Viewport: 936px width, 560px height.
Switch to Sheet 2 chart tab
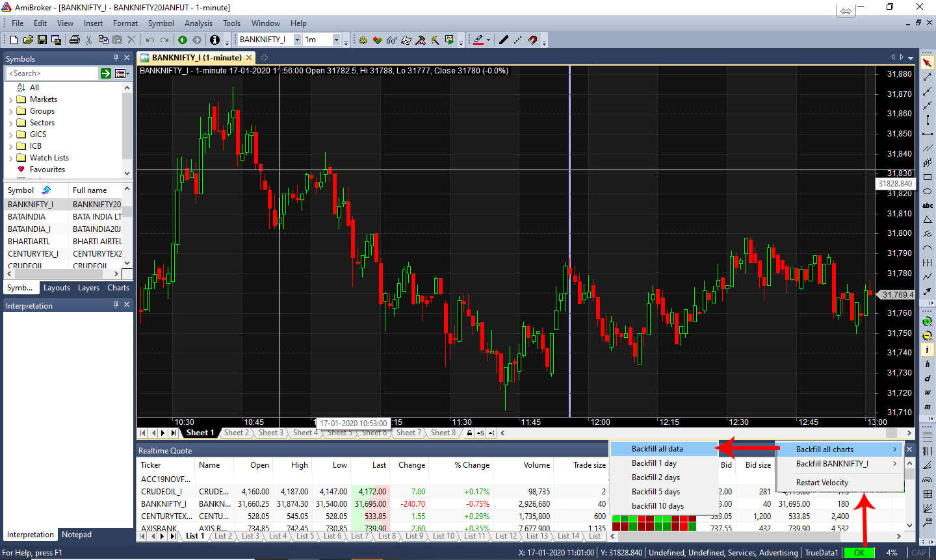coord(236,433)
